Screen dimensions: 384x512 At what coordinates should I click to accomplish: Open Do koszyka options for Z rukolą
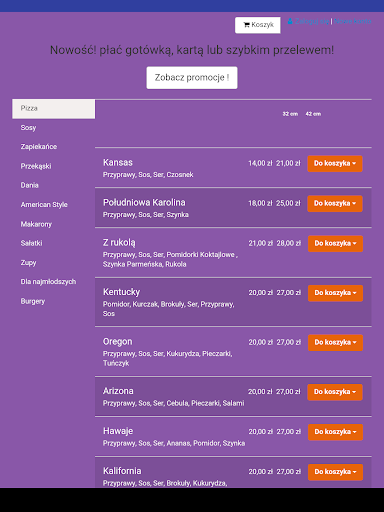coord(335,244)
